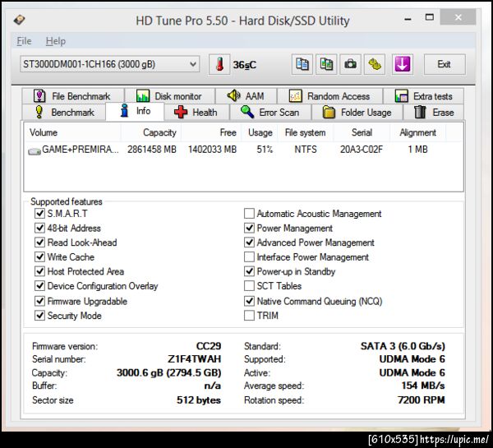The image size is (493, 448).
Task: Click the Z1F4TWAH serial number value
Action: tap(194, 359)
